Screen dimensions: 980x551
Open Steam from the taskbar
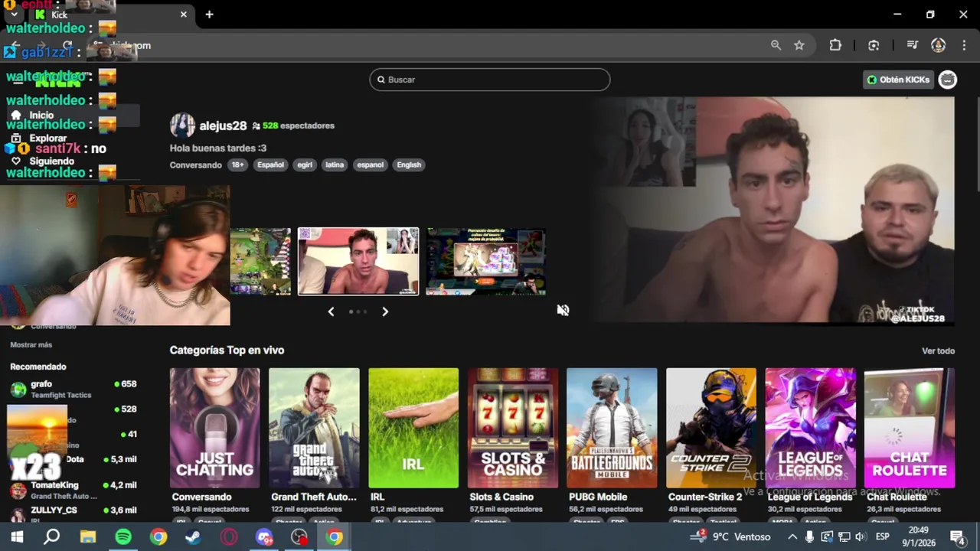tap(194, 537)
